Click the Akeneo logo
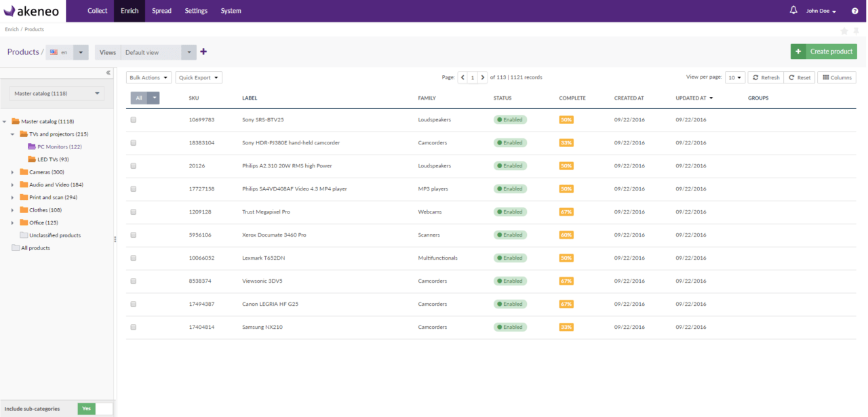This screenshot has height=417, width=868. pos(31,11)
